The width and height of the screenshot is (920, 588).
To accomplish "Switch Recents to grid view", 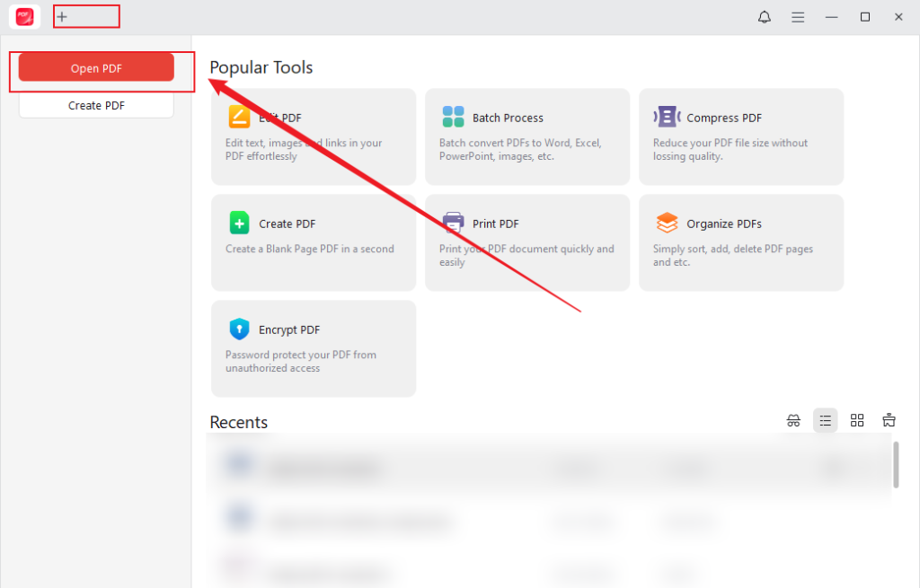I will [x=857, y=419].
